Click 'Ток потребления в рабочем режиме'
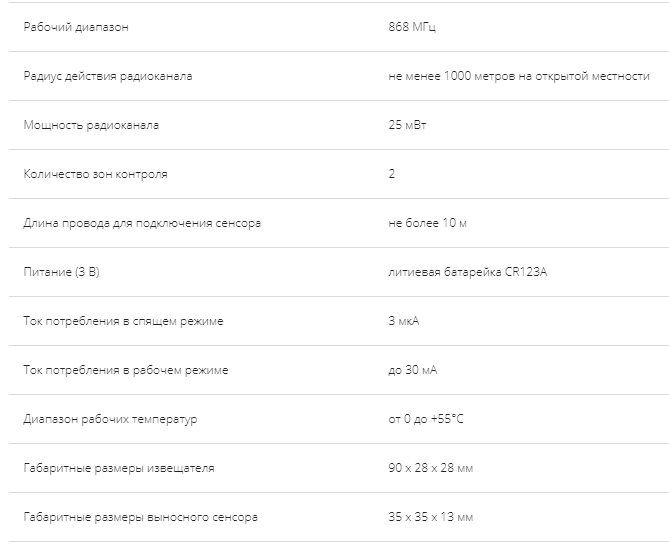This screenshot has width=669, height=546. click(x=126, y=370)
